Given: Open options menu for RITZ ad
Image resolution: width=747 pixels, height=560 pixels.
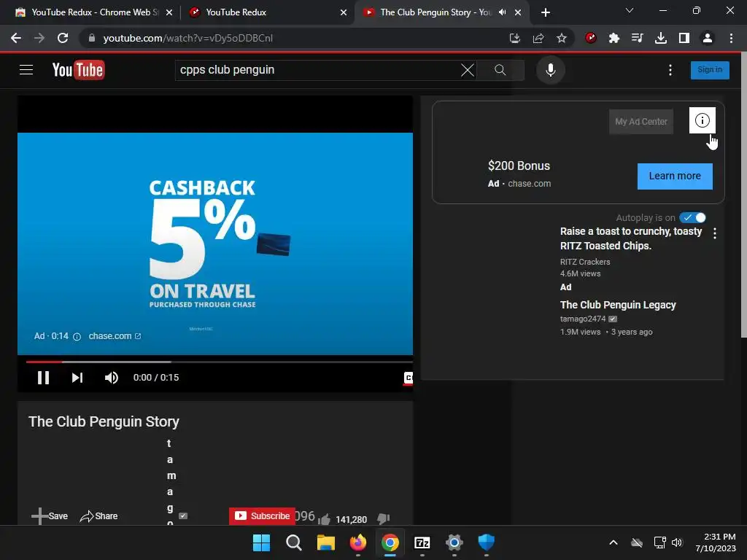Looking at the screenshot, I should (x=715, y=233).
